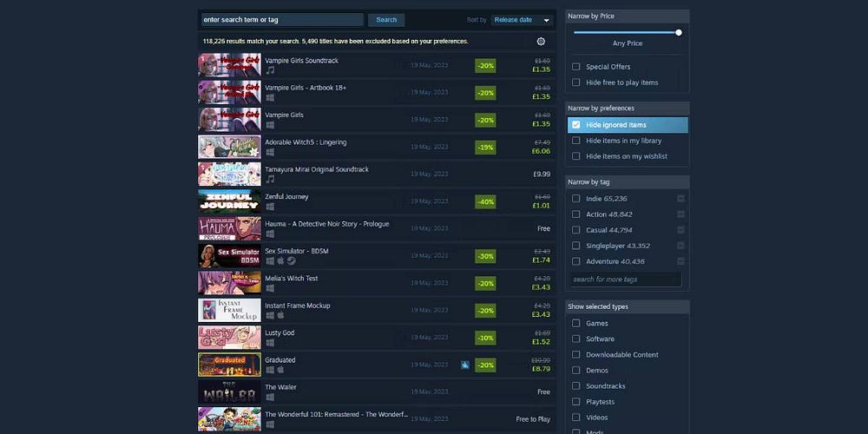Exclude the Singleplayer tag using its icon
868x434 pixels.
point(681,246)
